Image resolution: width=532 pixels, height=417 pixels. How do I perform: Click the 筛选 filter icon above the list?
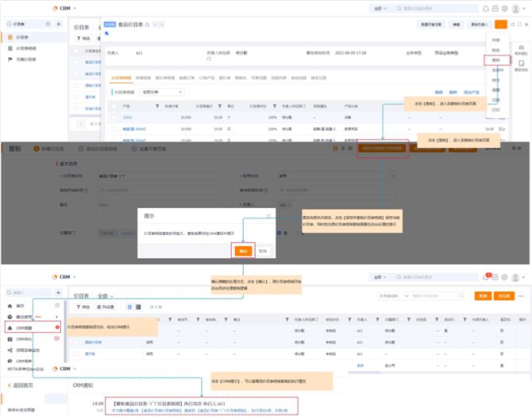coord(85,40)
